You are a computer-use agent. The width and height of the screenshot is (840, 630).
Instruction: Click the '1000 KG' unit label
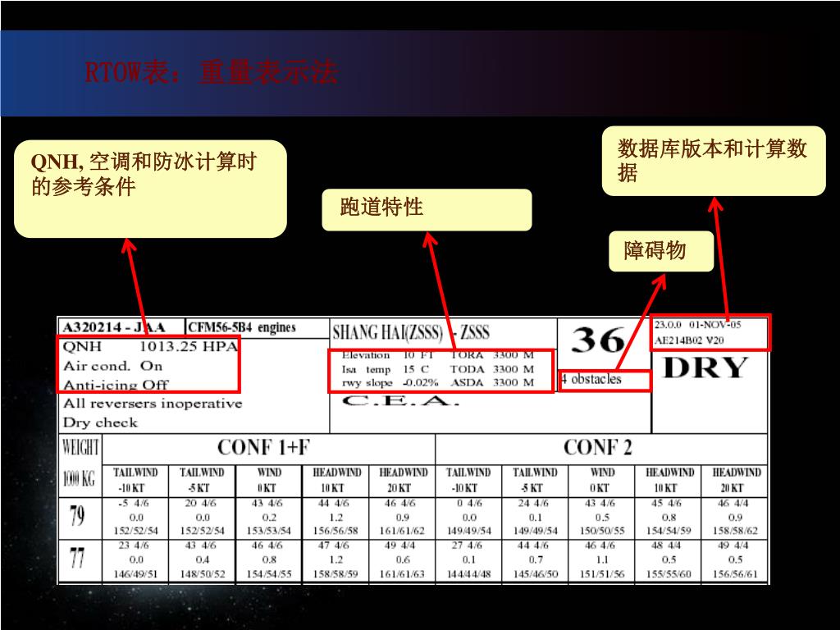pyautogui.click(x=79, y=479)
